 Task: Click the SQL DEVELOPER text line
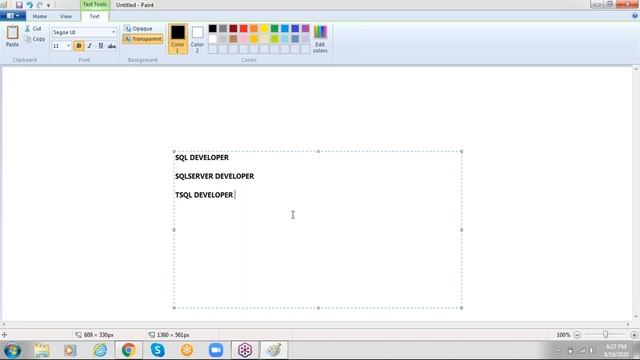pos(202,158)
